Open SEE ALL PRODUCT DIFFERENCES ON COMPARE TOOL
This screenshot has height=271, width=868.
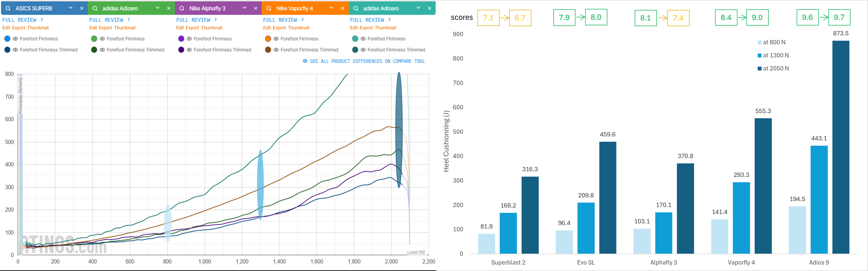[x=367, y=61]
